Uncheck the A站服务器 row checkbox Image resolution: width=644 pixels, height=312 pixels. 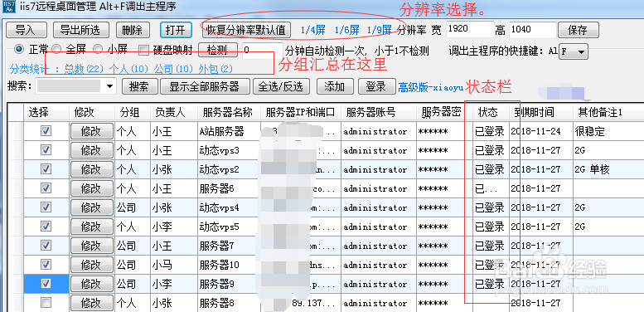coord(46,131)
